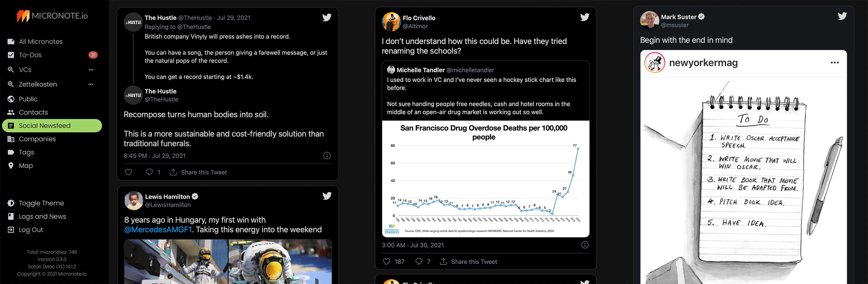
Task: Select the Social Newsfeed item
Action: click(52, 125)
